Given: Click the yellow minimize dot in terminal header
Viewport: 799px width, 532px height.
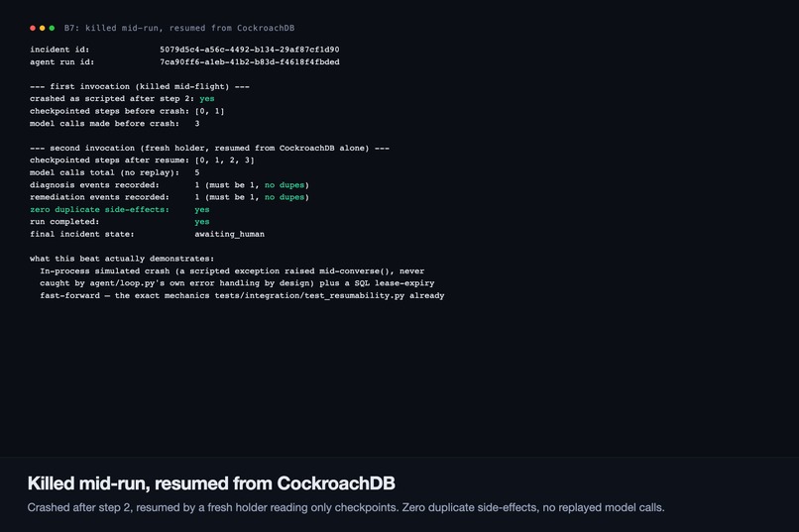Looking at the screenshot, I should [x=43, y=28].
